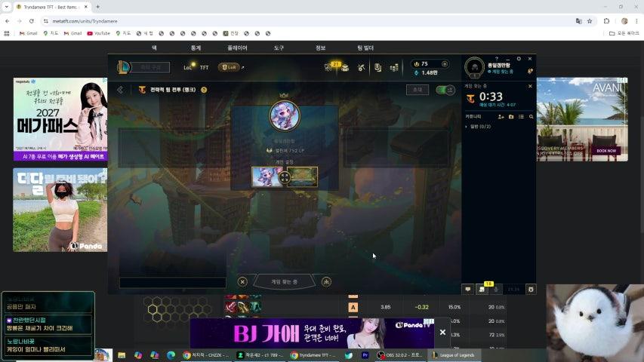The width and height of the screenshot is (644, 362).
Task: Open the client help question mark
Action: (497, 59)
